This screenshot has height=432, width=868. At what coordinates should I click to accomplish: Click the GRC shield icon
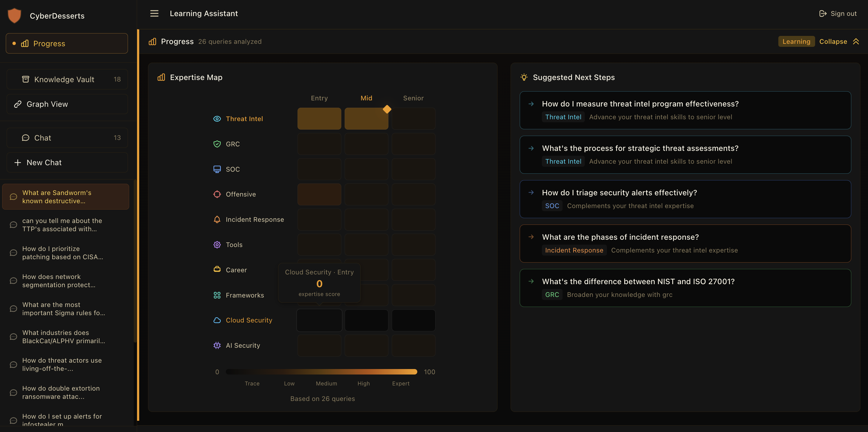217,144
